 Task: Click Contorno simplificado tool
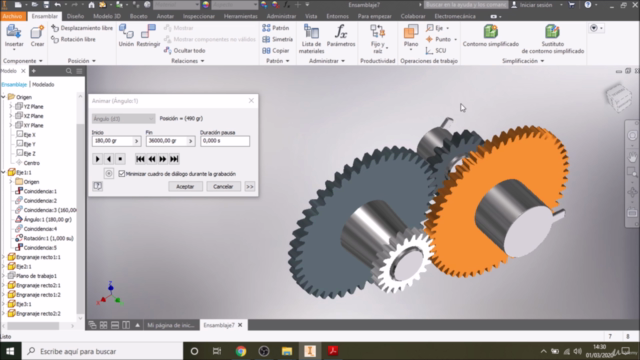tap(491, 36)
